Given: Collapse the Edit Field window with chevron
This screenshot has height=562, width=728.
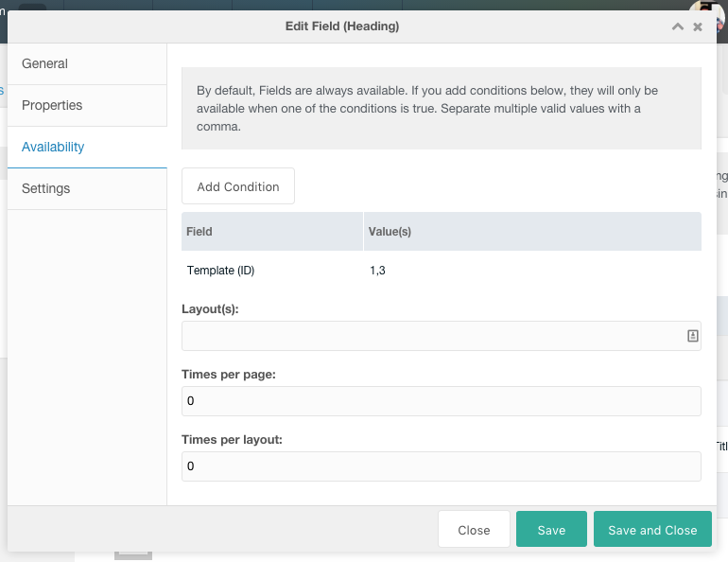Looking at the screenshot, I should [677, 26].
